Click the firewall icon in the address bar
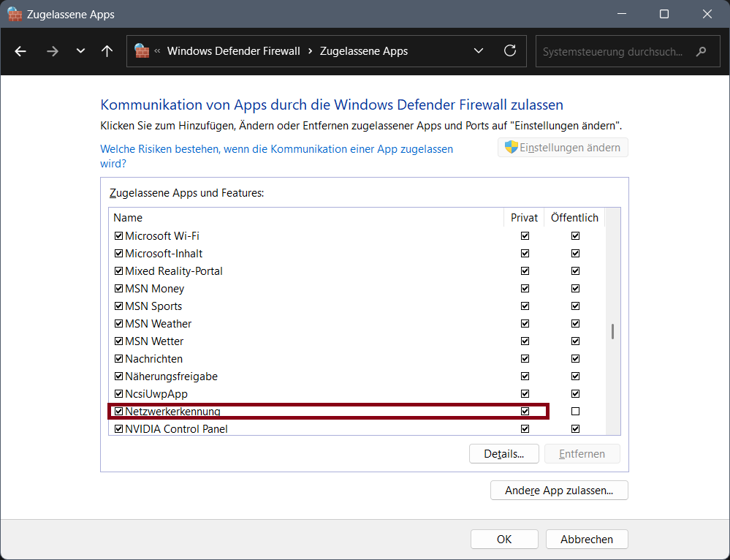730x560 pixels. 142,50
